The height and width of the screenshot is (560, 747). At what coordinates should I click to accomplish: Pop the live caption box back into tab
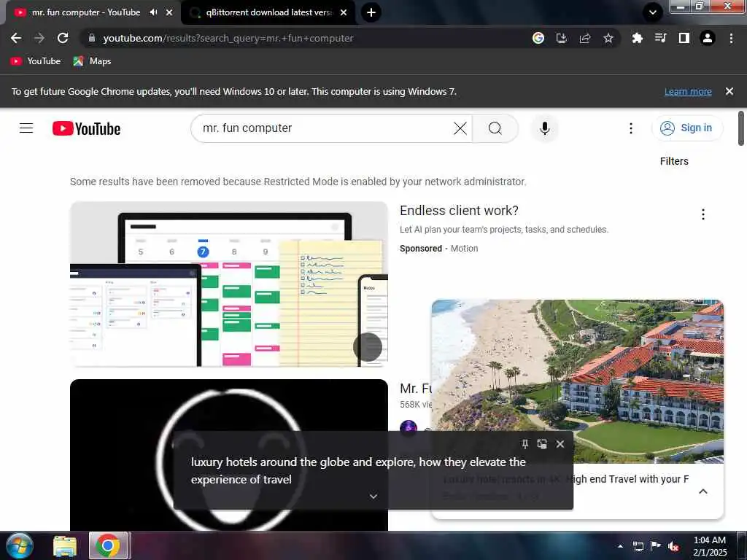click(x=542, y=444)
